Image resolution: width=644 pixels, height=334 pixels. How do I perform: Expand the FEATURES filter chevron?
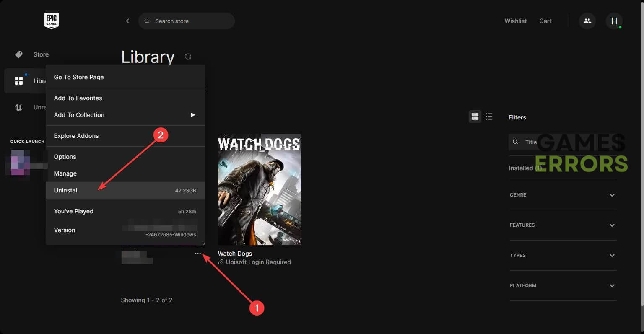tap(612, 225)
